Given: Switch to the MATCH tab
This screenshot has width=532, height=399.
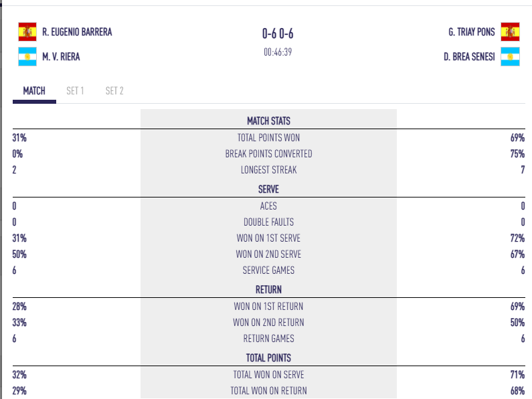Looking at the screenshot, I should pos(34,91).
